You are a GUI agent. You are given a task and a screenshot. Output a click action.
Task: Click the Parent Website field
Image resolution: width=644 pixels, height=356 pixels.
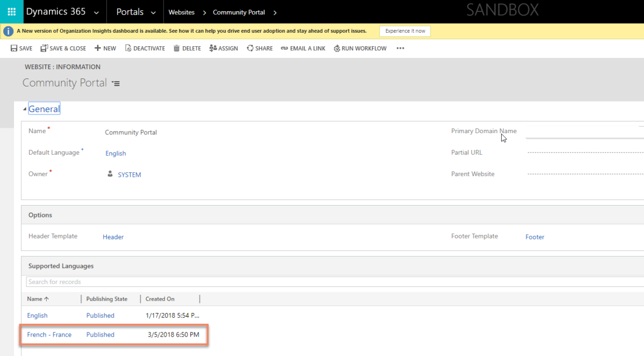coord(584,175)
